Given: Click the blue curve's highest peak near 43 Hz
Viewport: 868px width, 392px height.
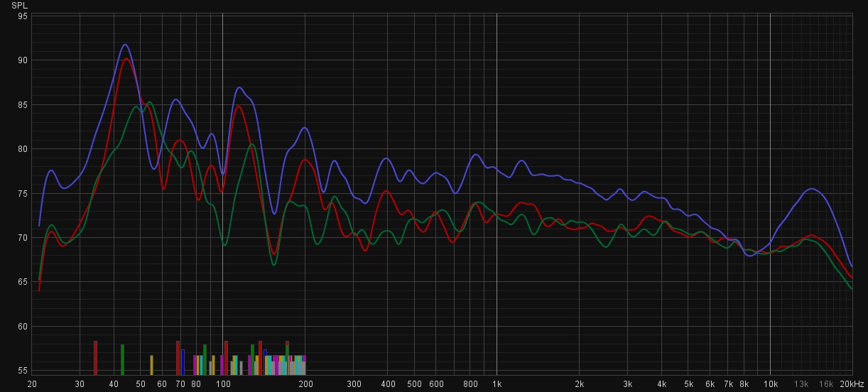Looking at the screenshot, I should tap(125, 45).
